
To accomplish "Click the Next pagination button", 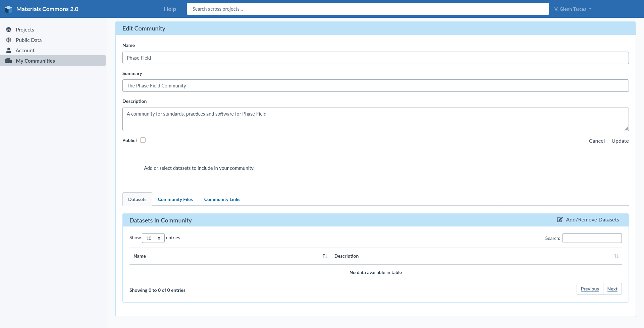I will tap(612, 289).
